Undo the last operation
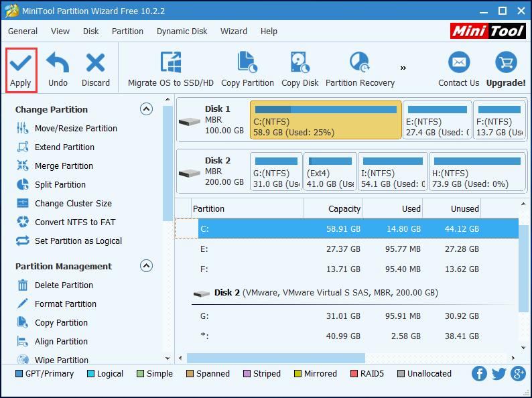Viewport: 532px width, 398px height. click(x=58, y=70)
